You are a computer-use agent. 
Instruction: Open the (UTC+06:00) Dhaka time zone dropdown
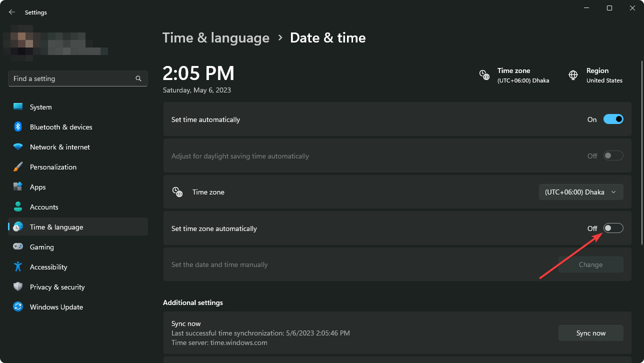coord(580,191)
